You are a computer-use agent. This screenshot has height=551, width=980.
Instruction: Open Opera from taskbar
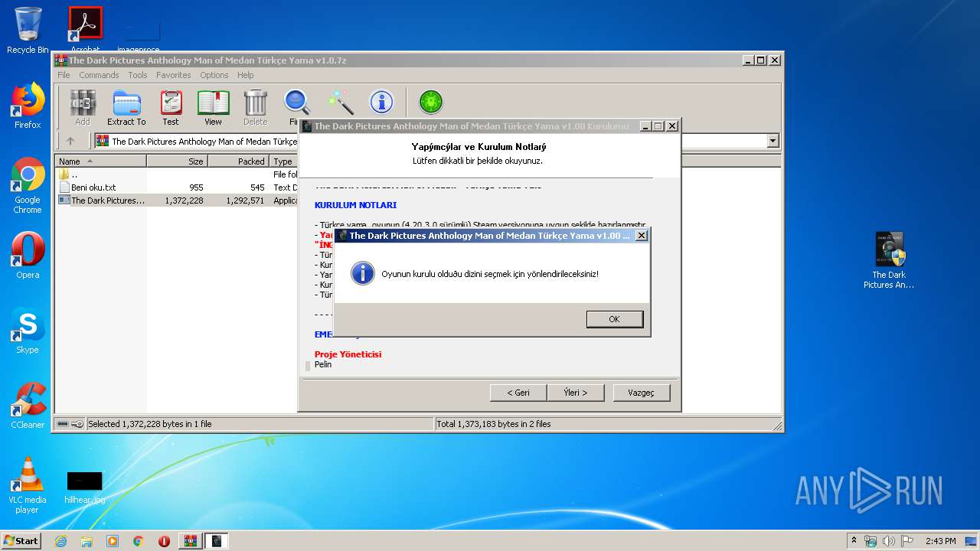[164, 541]
